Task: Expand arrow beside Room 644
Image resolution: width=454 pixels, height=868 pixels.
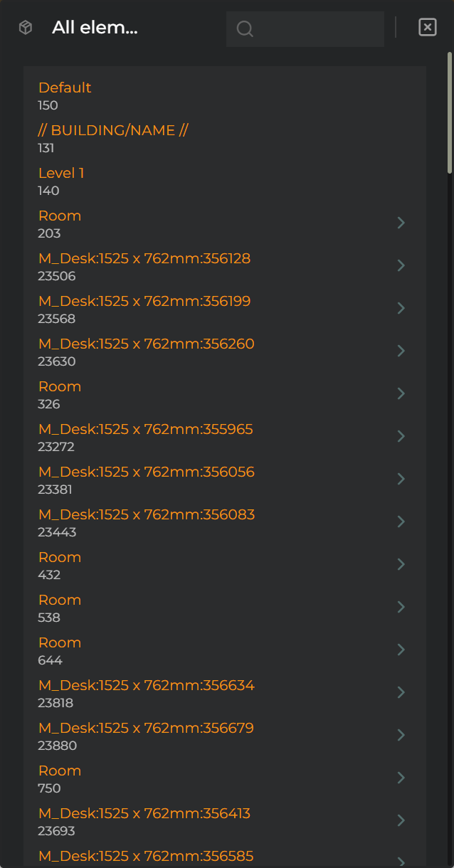Action: click(401, 650)
